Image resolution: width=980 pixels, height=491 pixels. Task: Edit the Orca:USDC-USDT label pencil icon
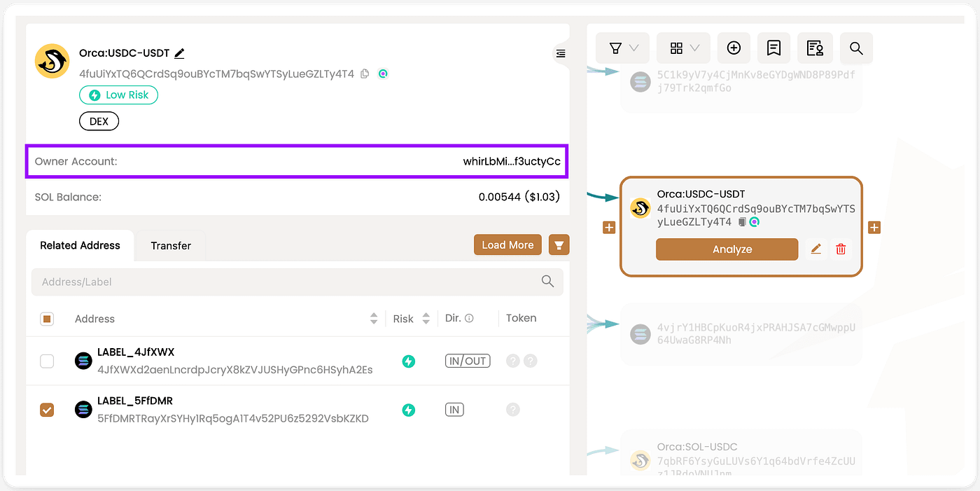point(180,53)
